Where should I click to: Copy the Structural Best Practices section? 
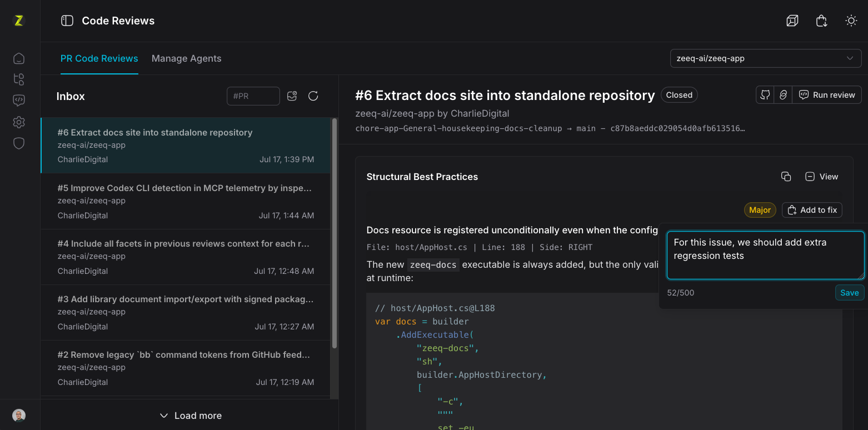click(786, 177)
